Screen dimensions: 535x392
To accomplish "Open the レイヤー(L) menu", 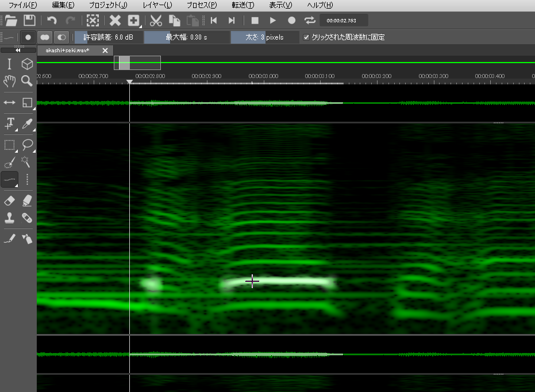I will [x=157, y=5].
